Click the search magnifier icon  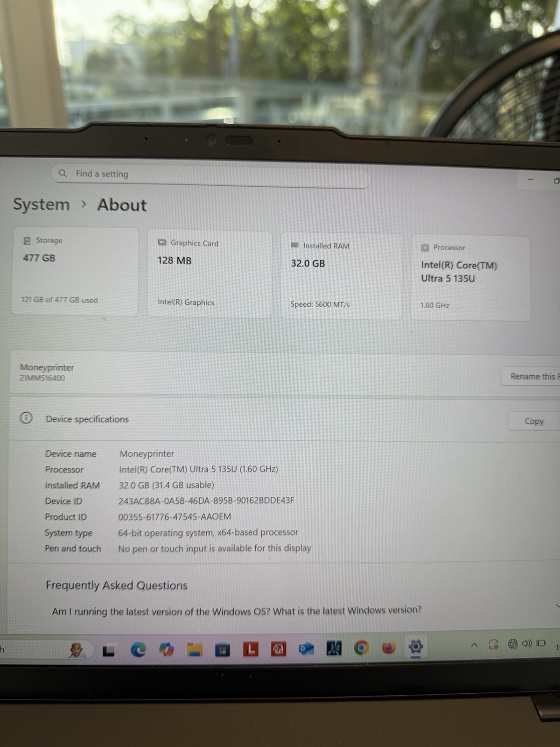[x=63, y=173]
